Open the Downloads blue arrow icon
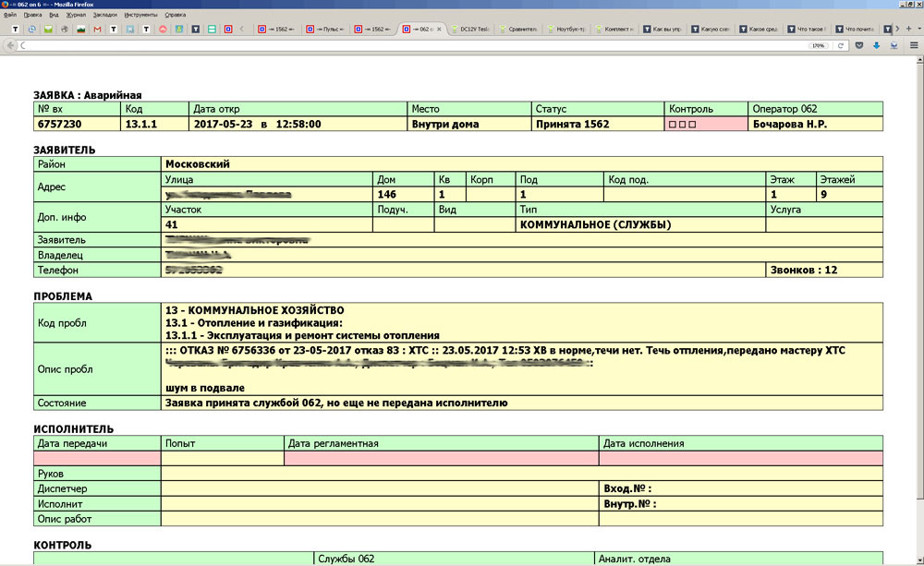The width and height of the screenshot is (924, 566). tap(876, 44)
